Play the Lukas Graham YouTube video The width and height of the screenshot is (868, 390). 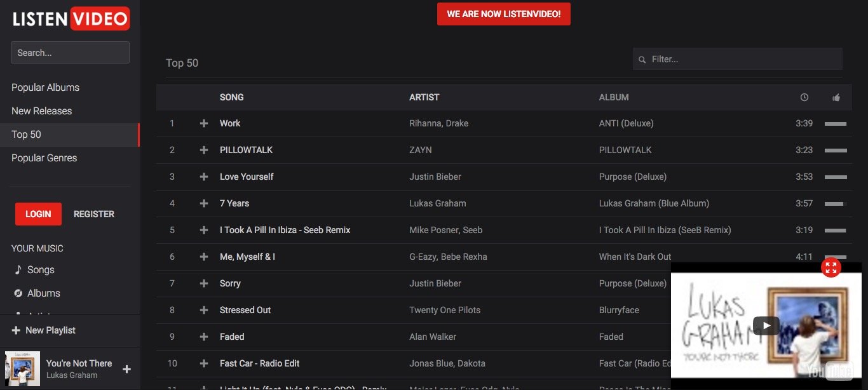pos(766,325)
